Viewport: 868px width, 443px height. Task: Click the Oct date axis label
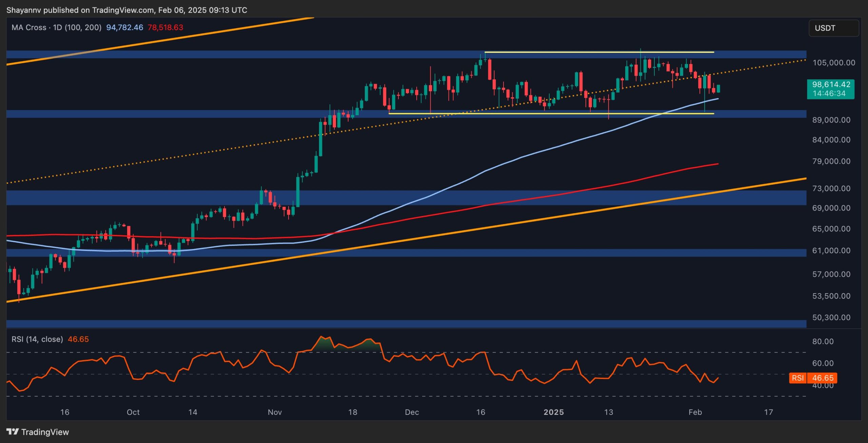coord(133,412)
